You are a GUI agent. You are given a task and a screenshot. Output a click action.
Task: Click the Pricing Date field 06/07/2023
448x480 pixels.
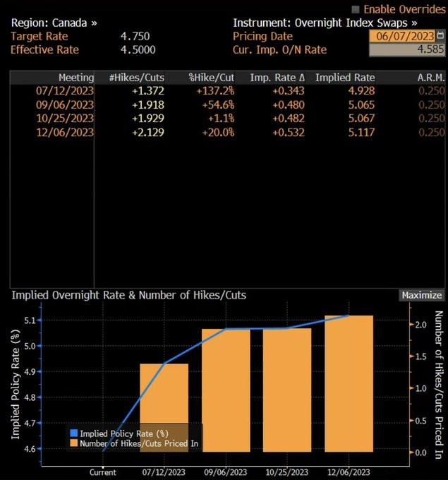[402, 36]
